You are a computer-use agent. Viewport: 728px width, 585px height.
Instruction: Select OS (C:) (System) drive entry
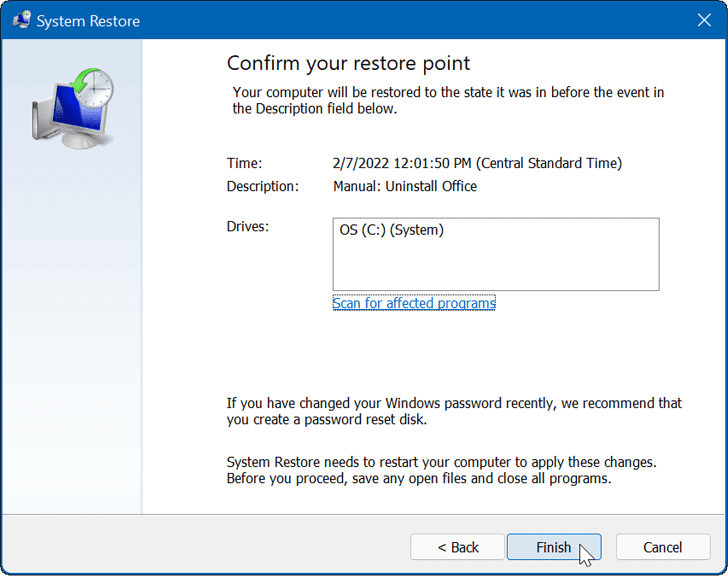coord(392,230)
